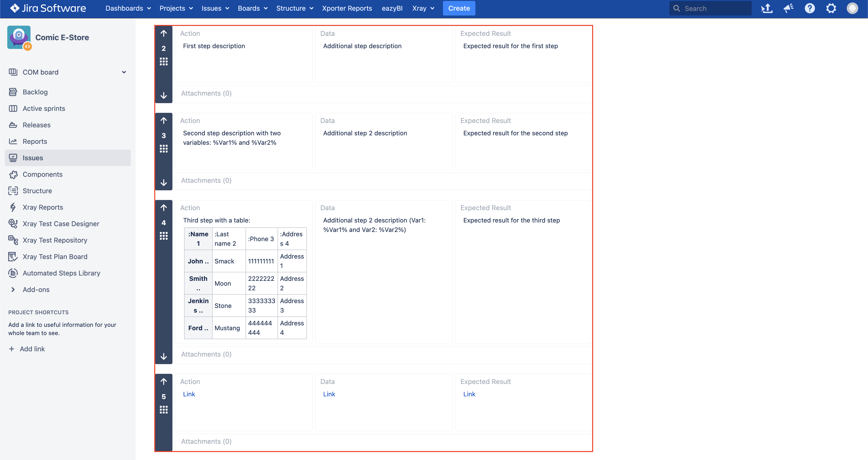868x460 pixels.
Task: Open the Link in step 5 Expected Result
Action: (469, 394)
